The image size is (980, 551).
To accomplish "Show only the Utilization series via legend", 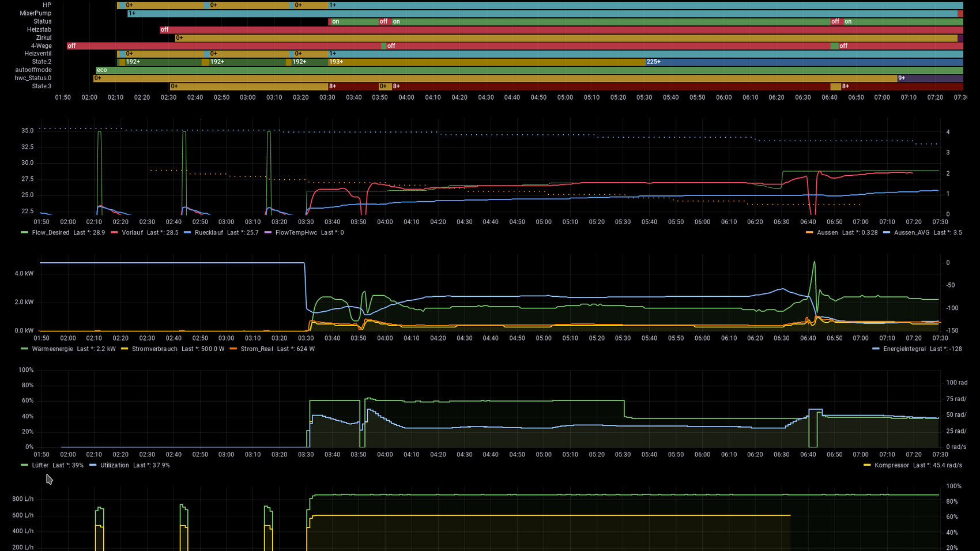I will pos(114,466).
